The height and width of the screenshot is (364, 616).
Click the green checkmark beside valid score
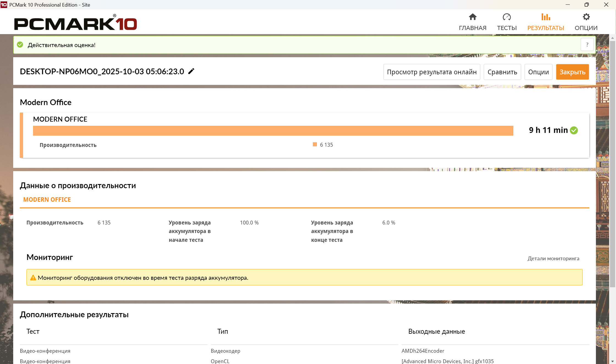click(x=20, y=45)
